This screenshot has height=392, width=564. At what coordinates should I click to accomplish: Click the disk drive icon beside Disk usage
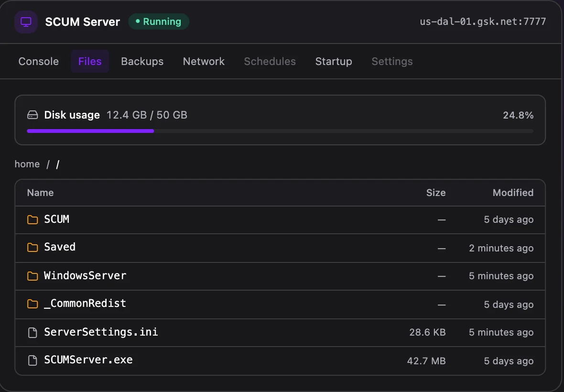pyautogui.click(x=33, y=115)
